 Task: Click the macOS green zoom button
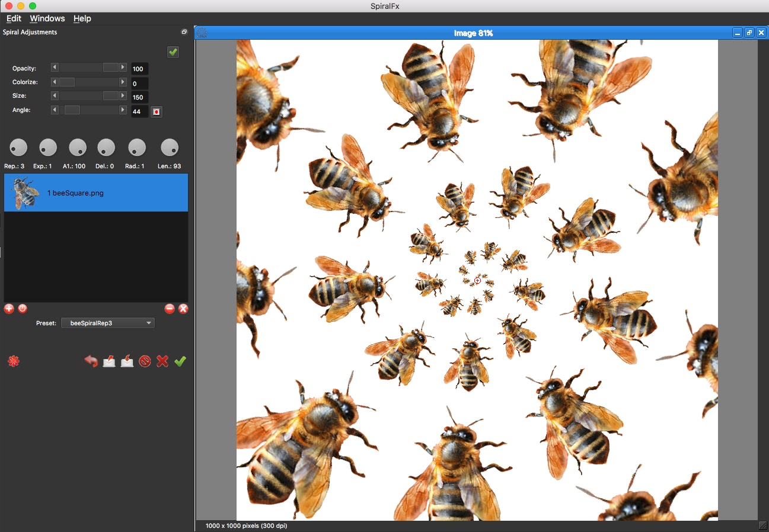(x=33, y=6)
